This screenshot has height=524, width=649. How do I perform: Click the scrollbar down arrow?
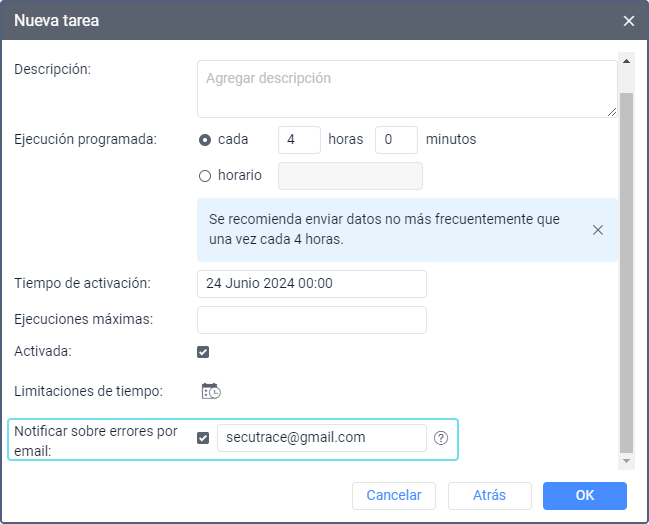pyautogui.click(x=627, y=461)
